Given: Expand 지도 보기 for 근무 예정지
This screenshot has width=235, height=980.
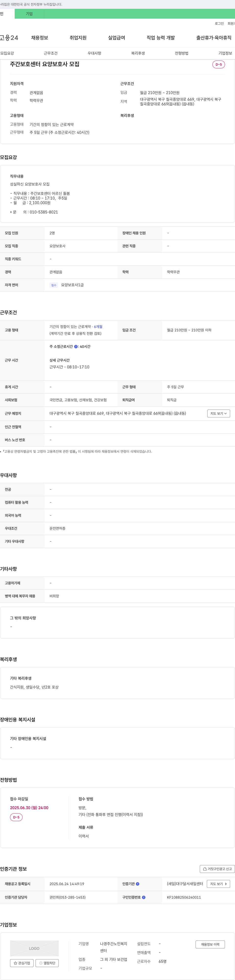Looking at the screenshot, I should coord(219,414).
